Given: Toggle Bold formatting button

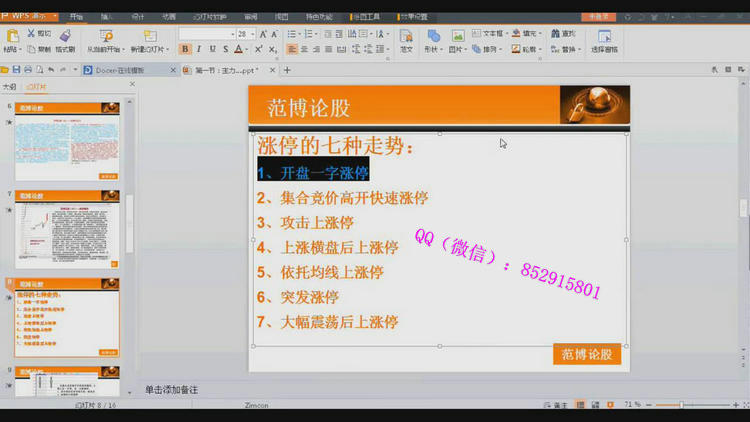Looking at the screenshot, I should pyautogui.click(x=186, y=49).
